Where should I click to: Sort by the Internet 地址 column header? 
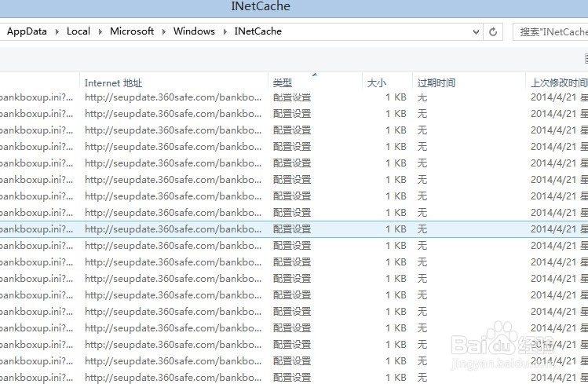pyautogui.click(x=174, y=82)
